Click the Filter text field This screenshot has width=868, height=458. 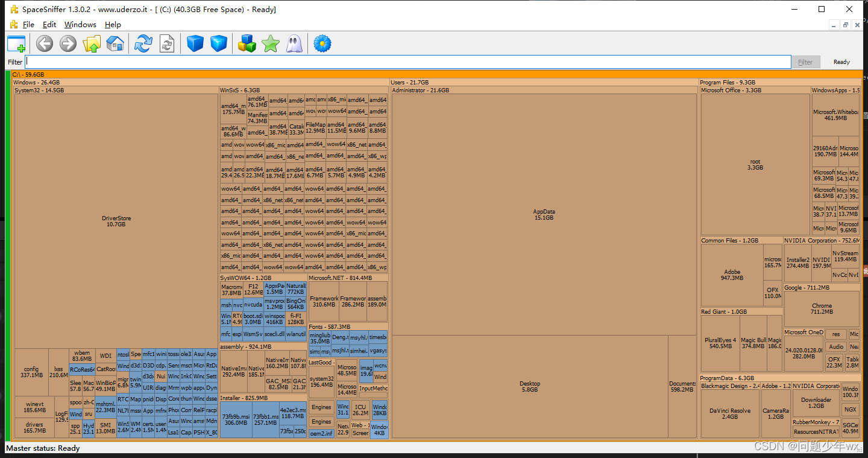point(408,62)
